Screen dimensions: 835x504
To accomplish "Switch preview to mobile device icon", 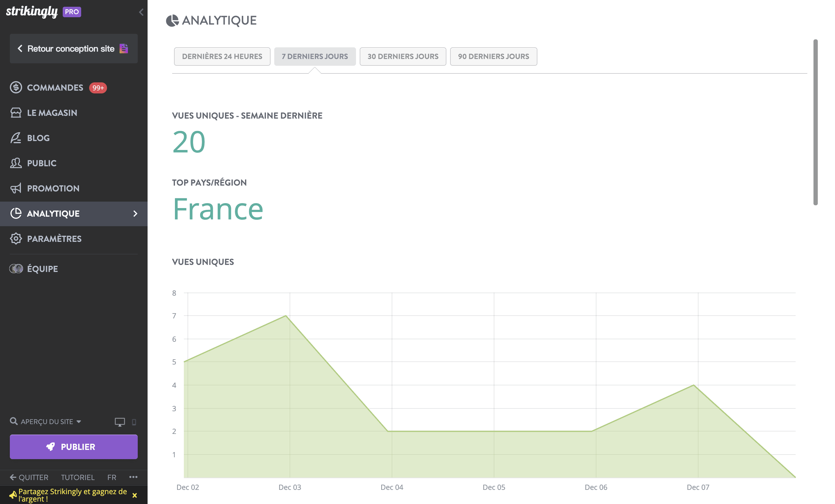I will pyautogui.click(x=135, y=422).
